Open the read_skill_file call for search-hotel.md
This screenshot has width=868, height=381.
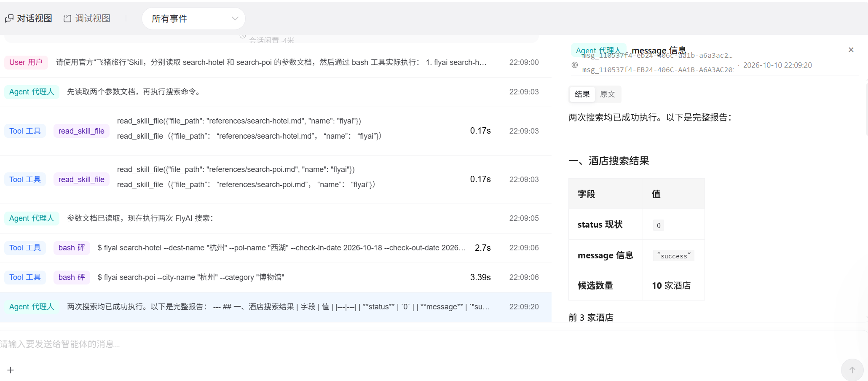coord(276,131)
